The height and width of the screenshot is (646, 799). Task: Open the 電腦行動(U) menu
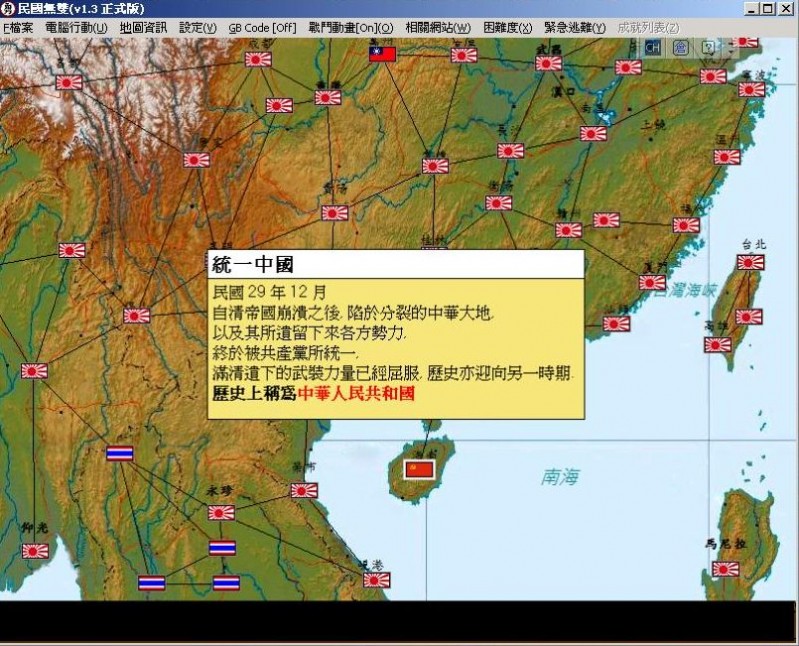tap(76, 27)
